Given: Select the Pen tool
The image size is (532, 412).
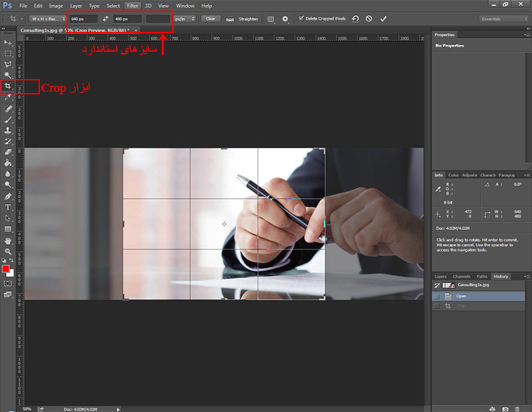Looking at the screenshot, I should point(7,196).
